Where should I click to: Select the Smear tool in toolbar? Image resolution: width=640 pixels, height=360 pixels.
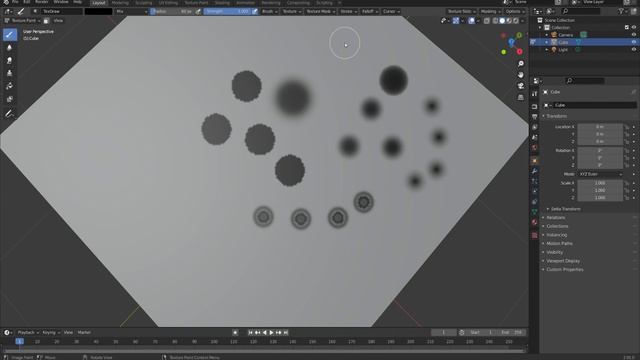coord(10,60)
